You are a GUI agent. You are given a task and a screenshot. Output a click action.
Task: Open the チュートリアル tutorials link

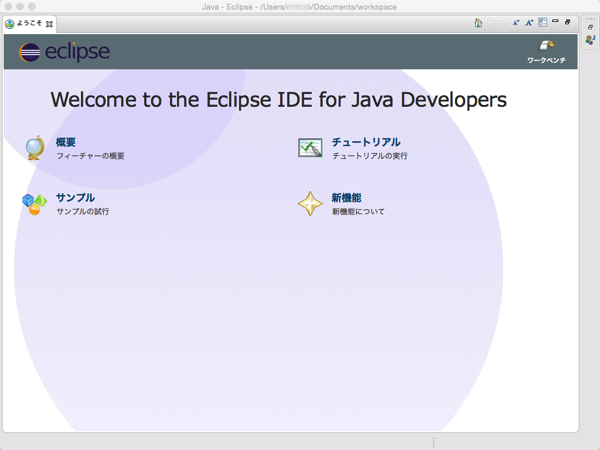(x=365, y=143)
